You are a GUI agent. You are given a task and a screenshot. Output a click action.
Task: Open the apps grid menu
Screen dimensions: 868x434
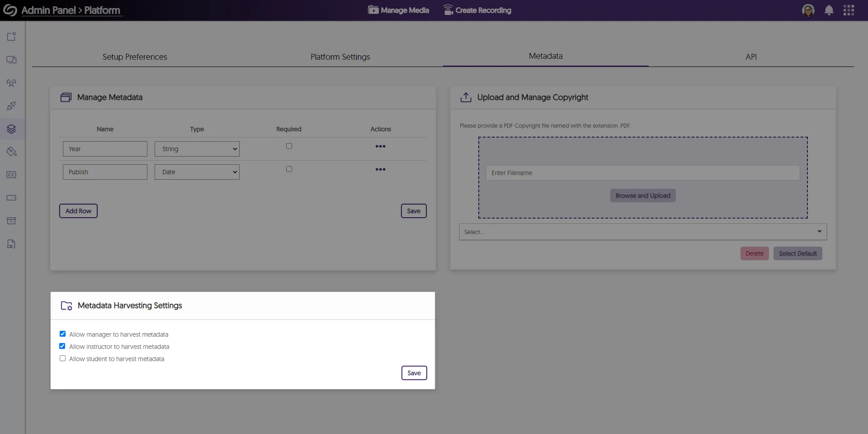[849, 10]
